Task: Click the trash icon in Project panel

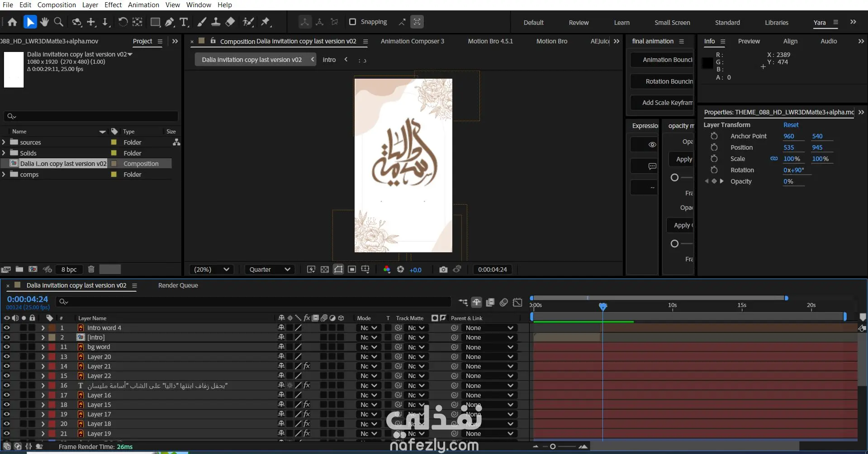Action: 91,270
